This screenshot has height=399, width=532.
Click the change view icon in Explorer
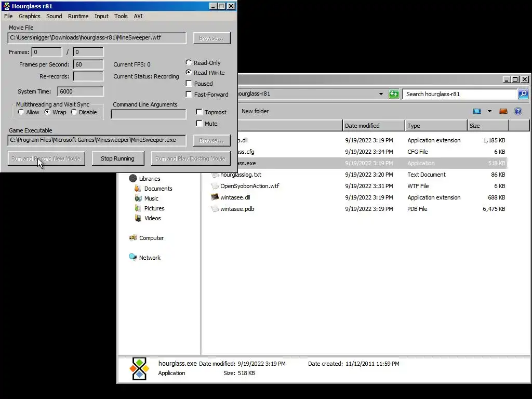(x=477, y=111)
